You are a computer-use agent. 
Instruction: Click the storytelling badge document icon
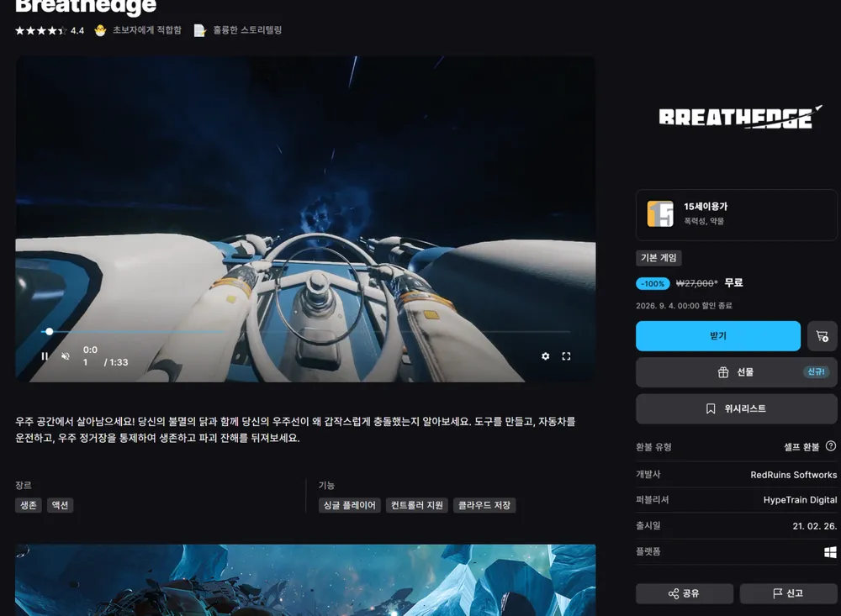coord(199,30)
